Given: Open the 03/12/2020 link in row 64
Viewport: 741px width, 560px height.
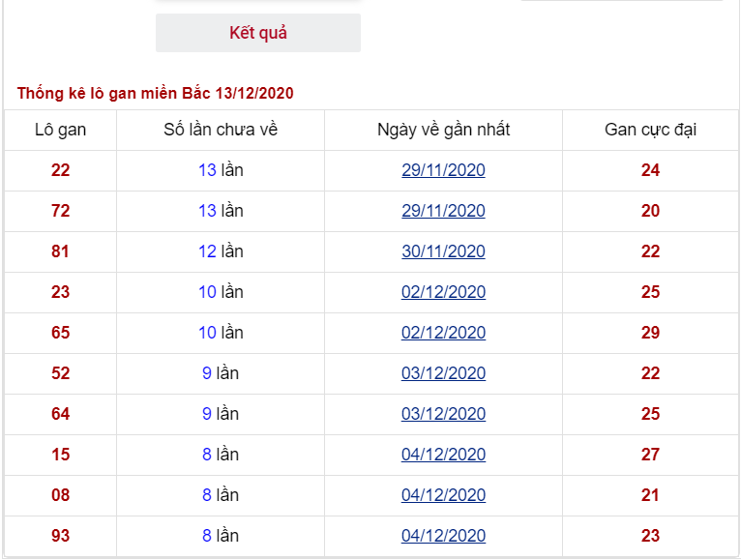Looking at the screenshot, I should pos(443,414).
